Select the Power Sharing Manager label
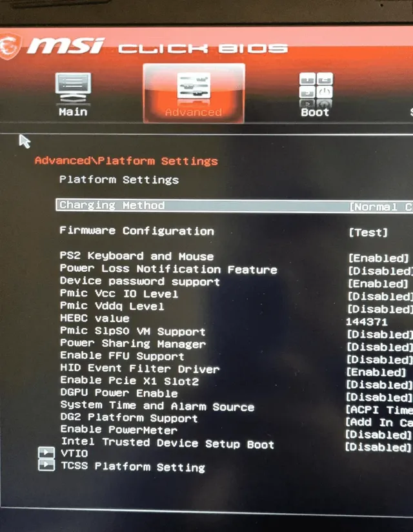 (x=133, y=343)
